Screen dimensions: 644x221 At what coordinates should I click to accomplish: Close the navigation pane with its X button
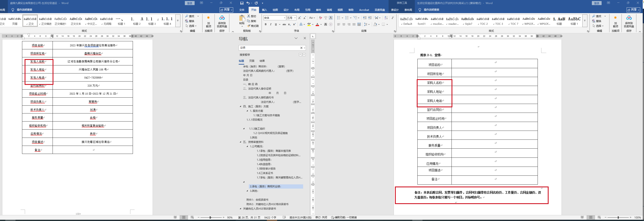pos(305,38)
